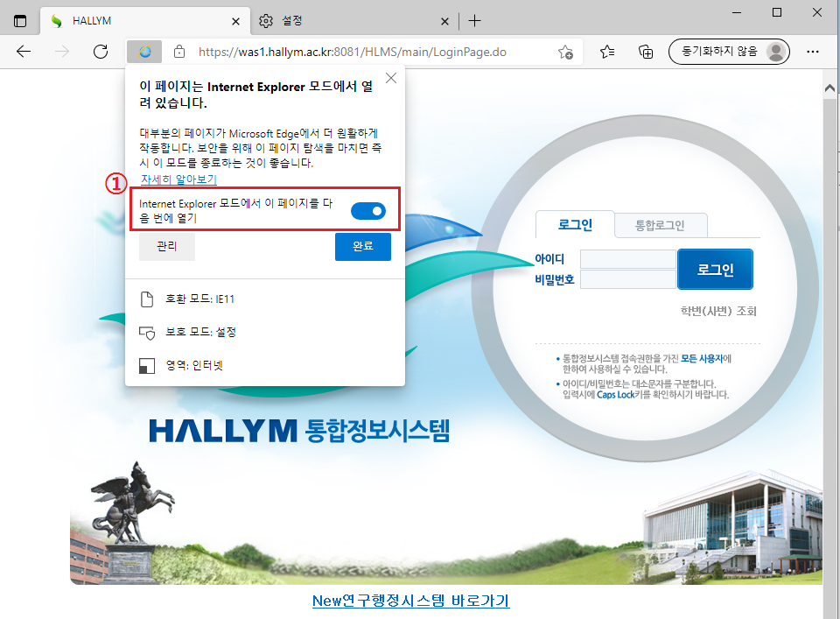Image resolution: width=840 pixels, height=619 pixels.
Task: Close the Internet Explorer mode popup
Action: click(x=391, y=78)
